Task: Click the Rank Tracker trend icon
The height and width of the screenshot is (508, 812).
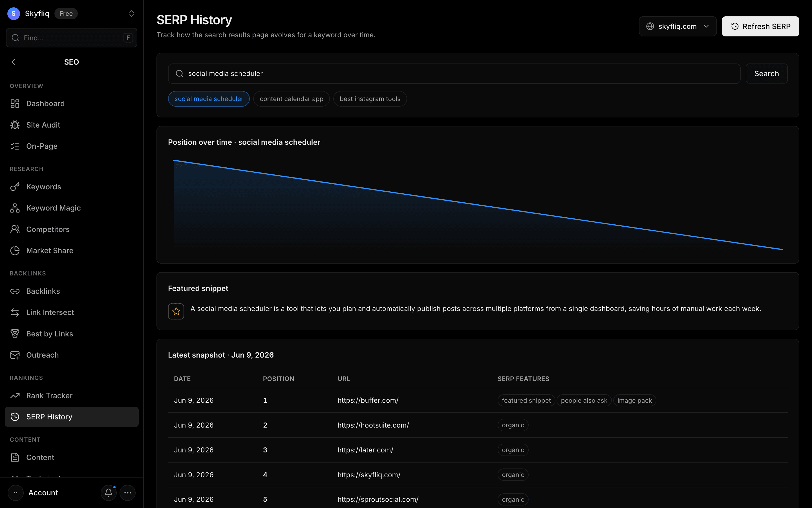Action: (15, 396)
